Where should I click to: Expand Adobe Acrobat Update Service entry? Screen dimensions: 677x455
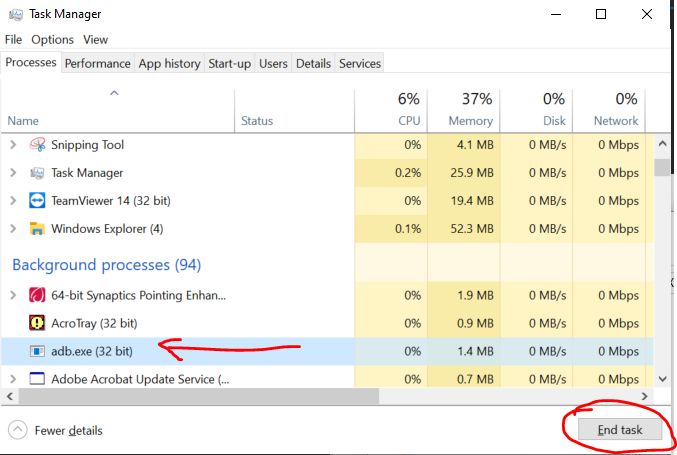[x=13, y=379]
